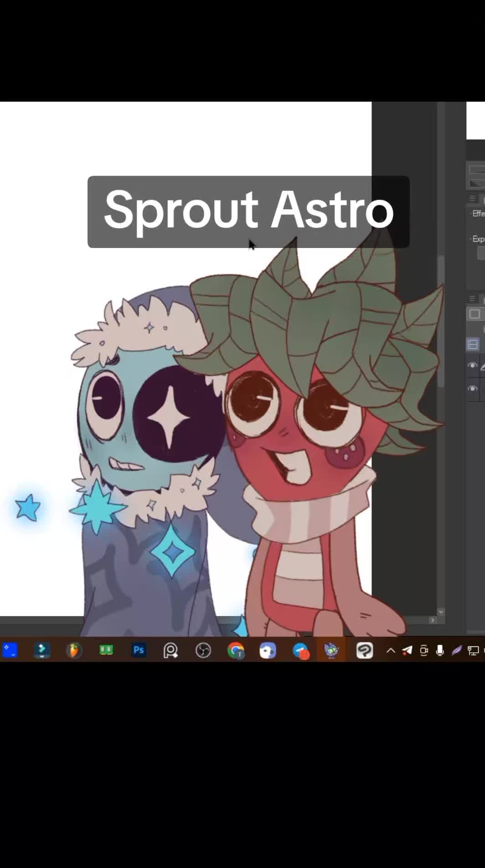Screen dimensions: 485x868
Task: Toggle the highlighted layer list view icon
Action: [x=473, y=344]
